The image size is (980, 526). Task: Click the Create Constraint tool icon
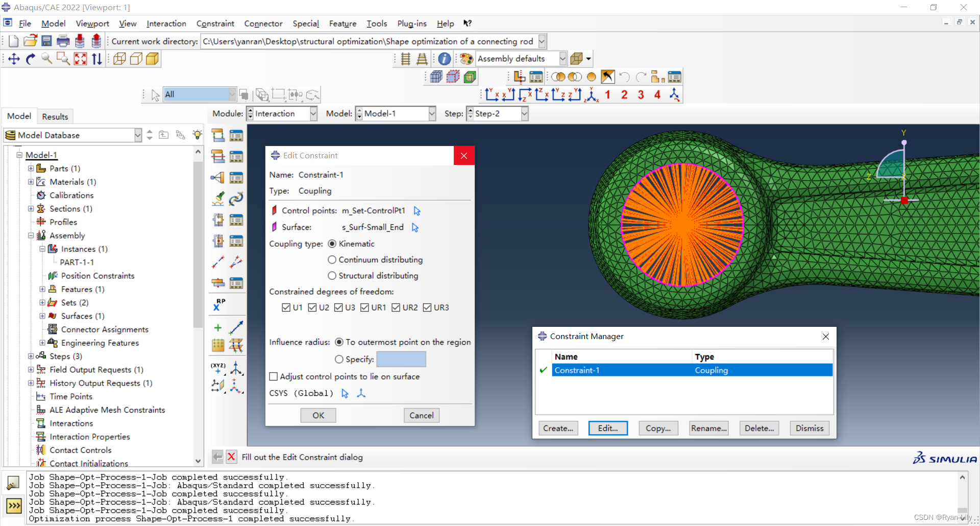218,178
